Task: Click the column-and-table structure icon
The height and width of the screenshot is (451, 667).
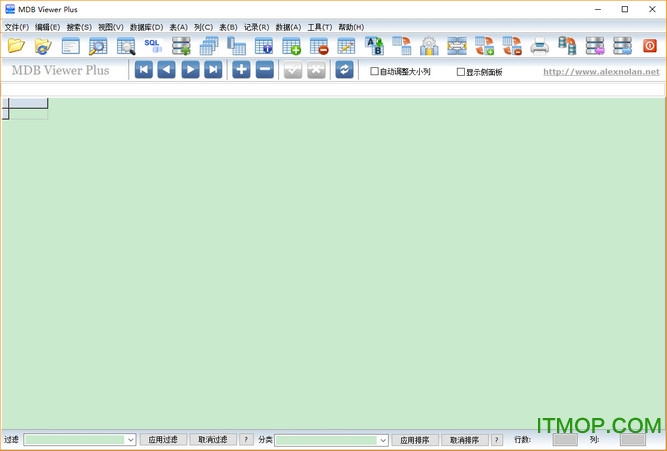Action: [236, 46]
